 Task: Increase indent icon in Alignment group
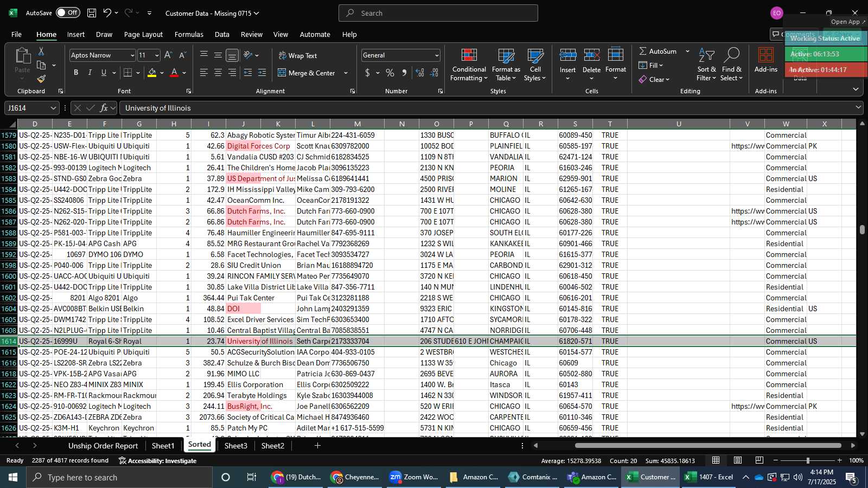pos(262,73)
